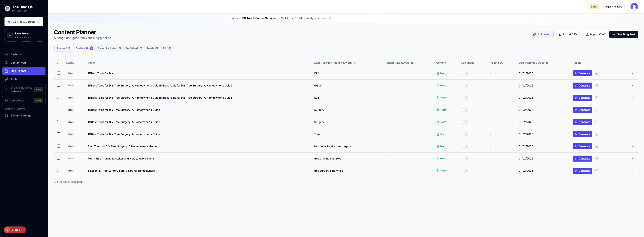Expand the DB Tree & Garden project selector
Viewport: 644px width, 237px height.
click(24, 22)
